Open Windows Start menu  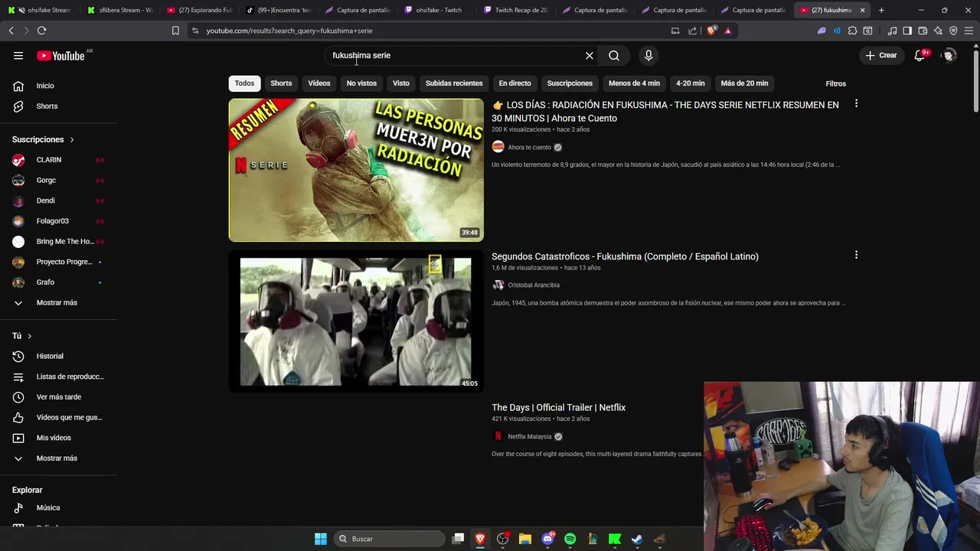pos(321,539)
